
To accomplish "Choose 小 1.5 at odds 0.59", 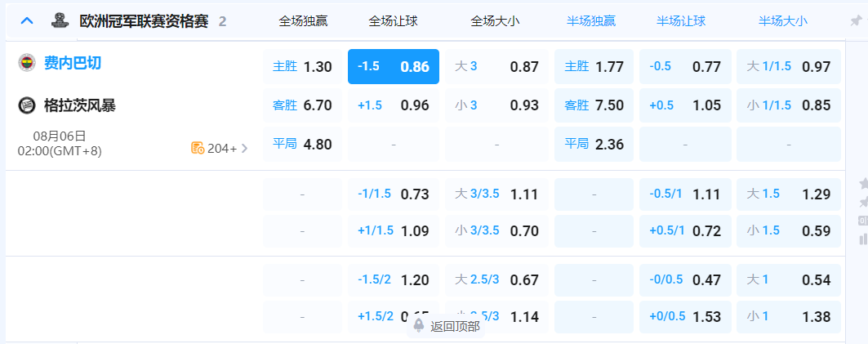I will coord(789,231).
